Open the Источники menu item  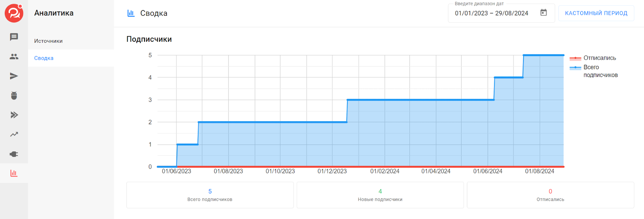pos(48,41)
